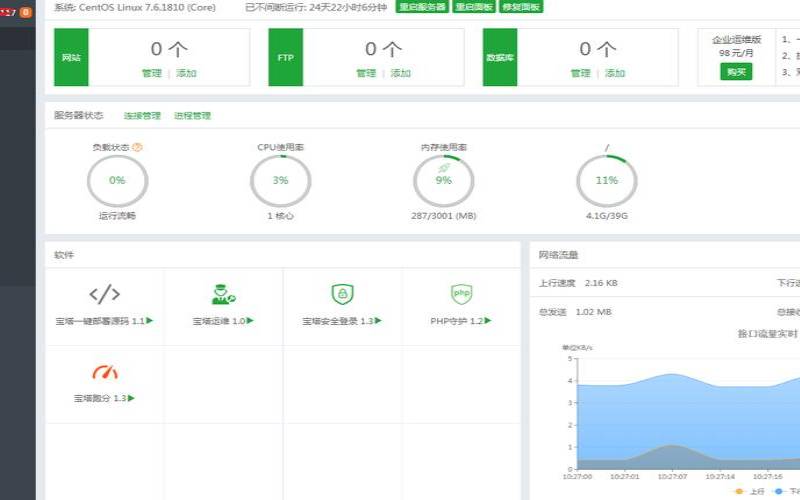Open 管理 link under FTP
800x500 pixels.
click(366, 73)
